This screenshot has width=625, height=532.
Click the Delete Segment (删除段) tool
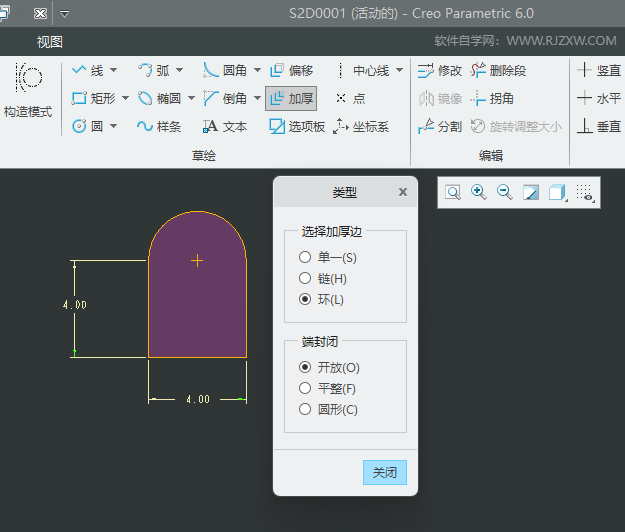(x=498, y=71)
